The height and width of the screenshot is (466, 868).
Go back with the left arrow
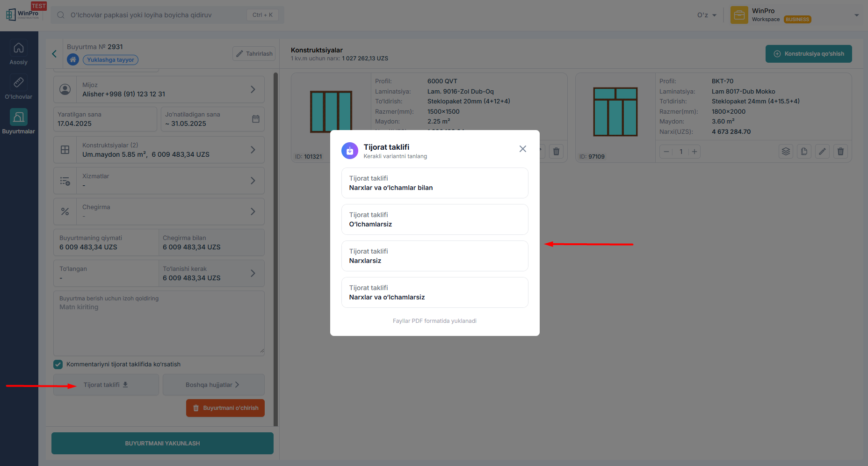[x=54, y=54]
